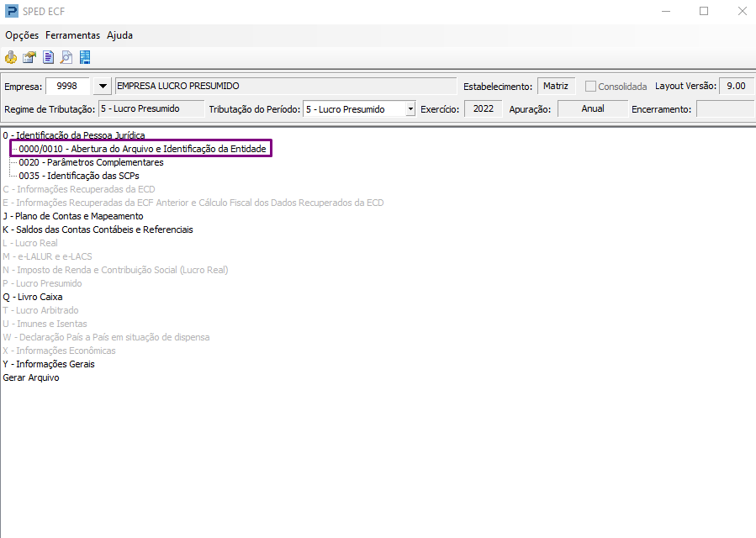This screenshot has height=538, width=756.
Task: Select K - Saldos das Contas Contábeis e Referenciais
Action: coord(98,230)
